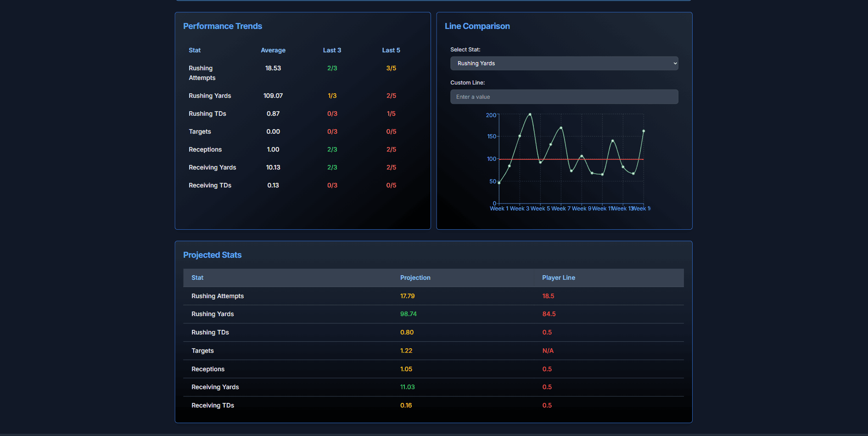Click the Projection column header

(415, 278)
